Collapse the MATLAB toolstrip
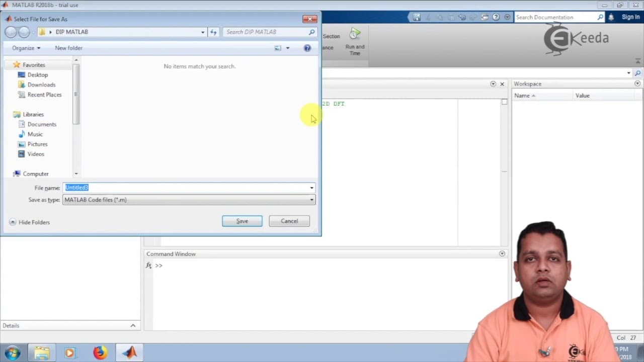 point(638,60)
